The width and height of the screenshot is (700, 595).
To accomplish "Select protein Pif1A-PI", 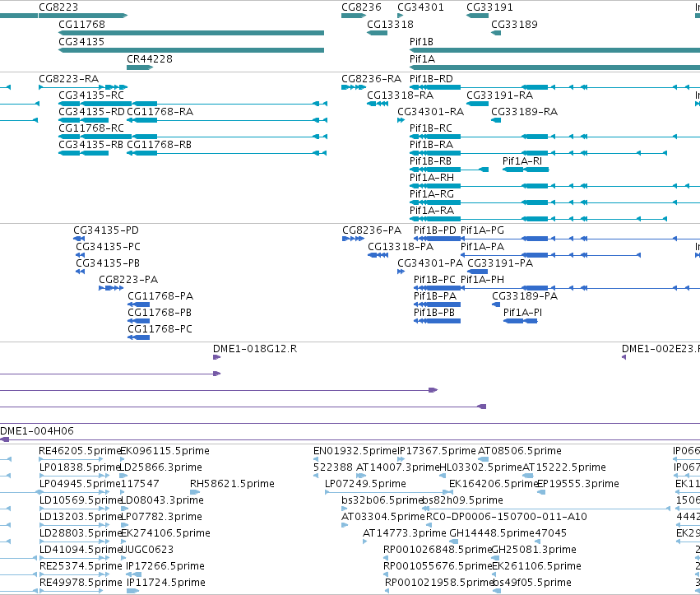I will [x=522, y=313].
